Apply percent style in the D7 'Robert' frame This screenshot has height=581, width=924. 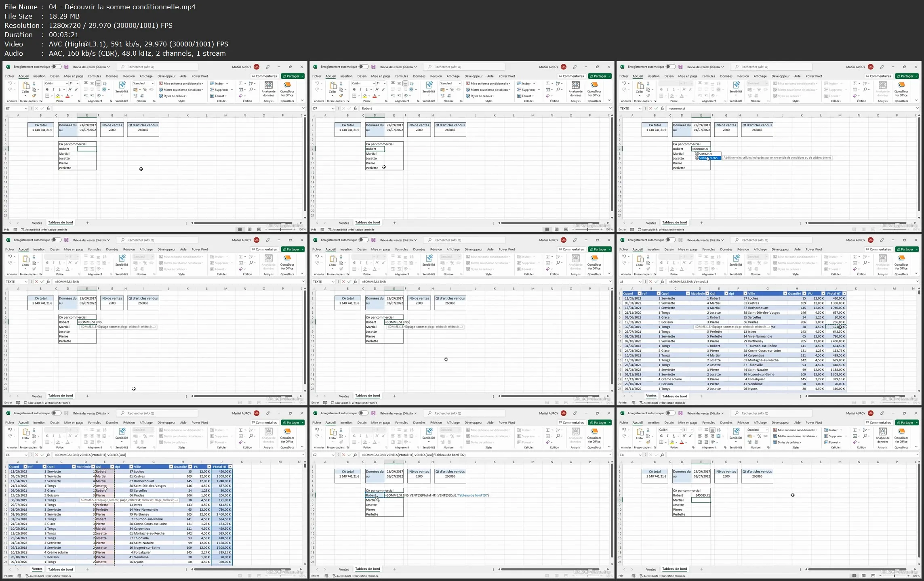click(452, 90)
